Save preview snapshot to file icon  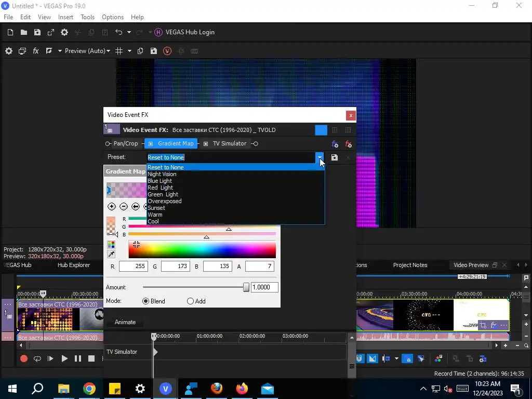click(154, 51)
